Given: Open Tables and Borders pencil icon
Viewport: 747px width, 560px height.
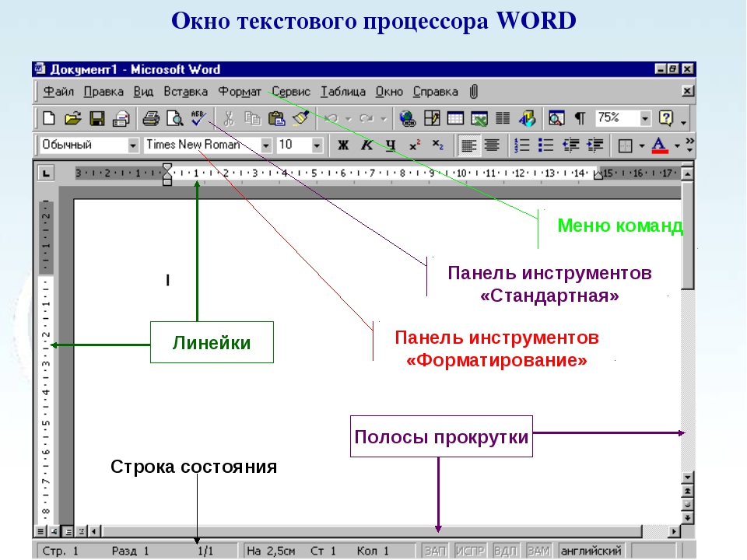Looking at the screenshot, I should click(432, 117).
